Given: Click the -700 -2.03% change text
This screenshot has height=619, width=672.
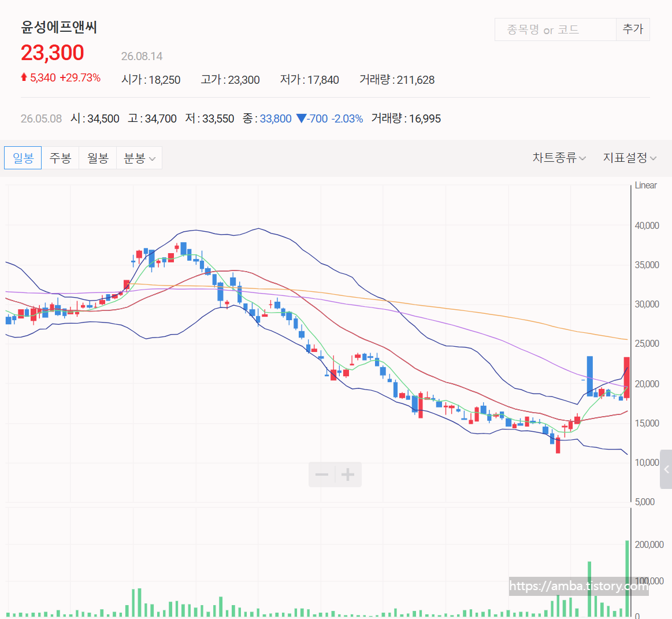Looking at the screenshot, I should coord(335,118).
